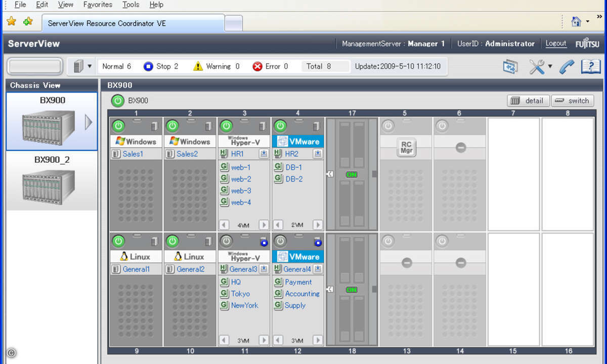Open the dropdown arrow next to the wrench
This screenshot has width=607, height=364.
point(550,66)
